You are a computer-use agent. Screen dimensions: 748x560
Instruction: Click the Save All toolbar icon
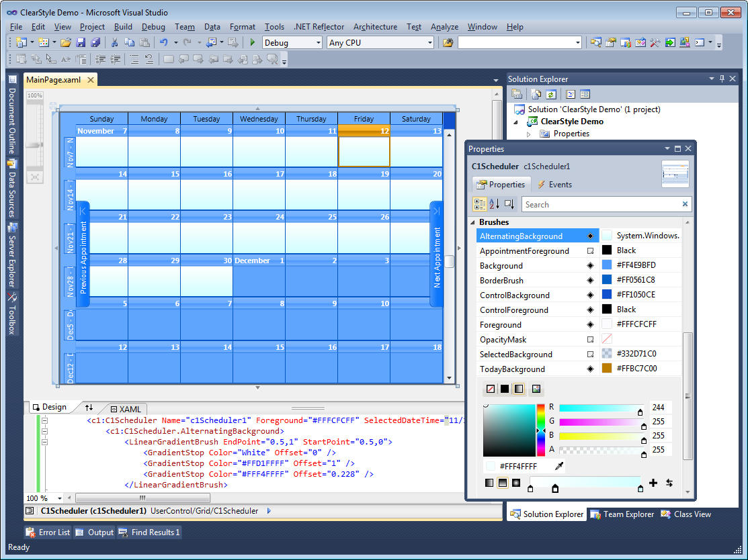(95, 42)
